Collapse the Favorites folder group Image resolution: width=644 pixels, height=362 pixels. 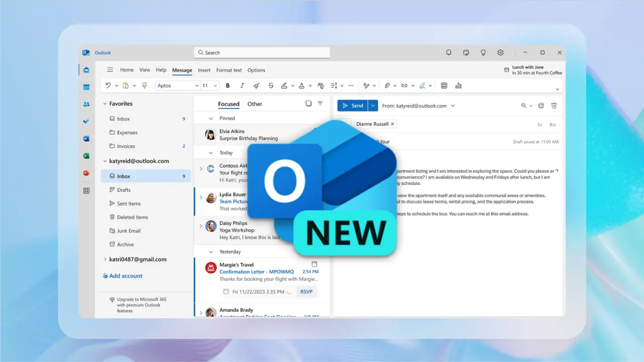coord(105,104)
